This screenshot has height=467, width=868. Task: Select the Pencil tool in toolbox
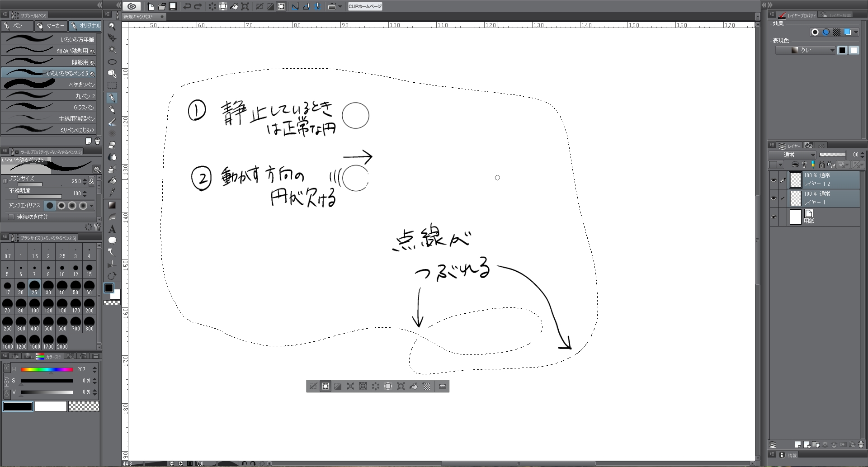coord(112,109)
